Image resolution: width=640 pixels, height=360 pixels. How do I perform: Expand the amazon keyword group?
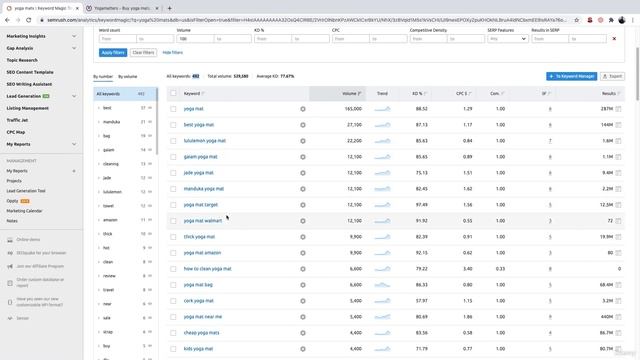[x=99, y=220]
